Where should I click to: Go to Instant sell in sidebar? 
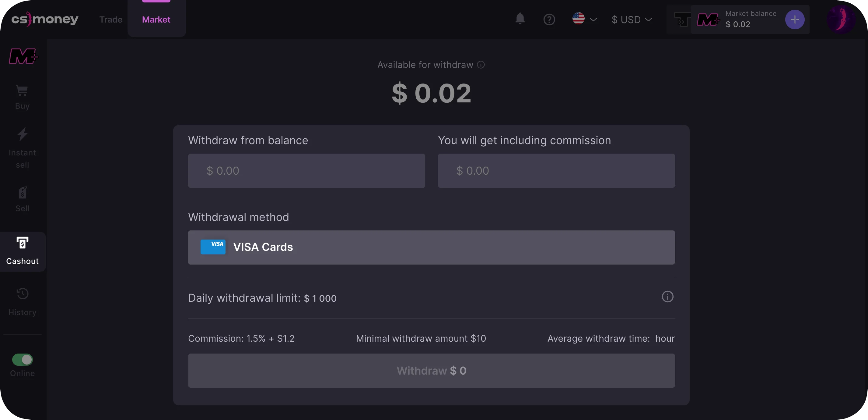click(22, 148)
